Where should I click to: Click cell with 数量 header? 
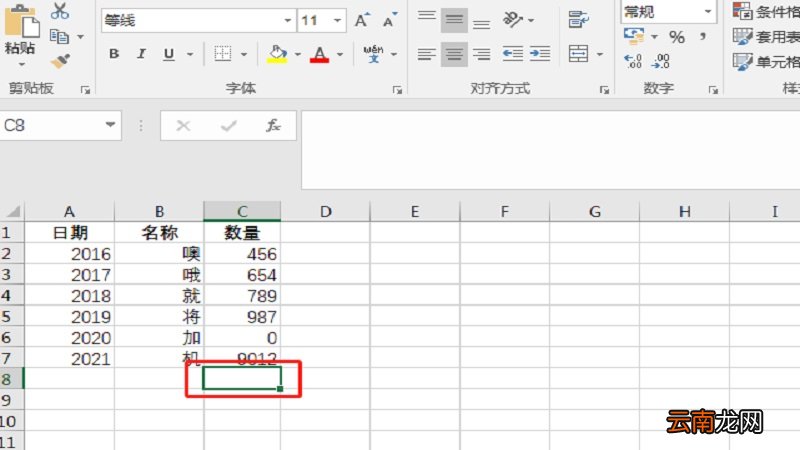[x=242, y=233]
